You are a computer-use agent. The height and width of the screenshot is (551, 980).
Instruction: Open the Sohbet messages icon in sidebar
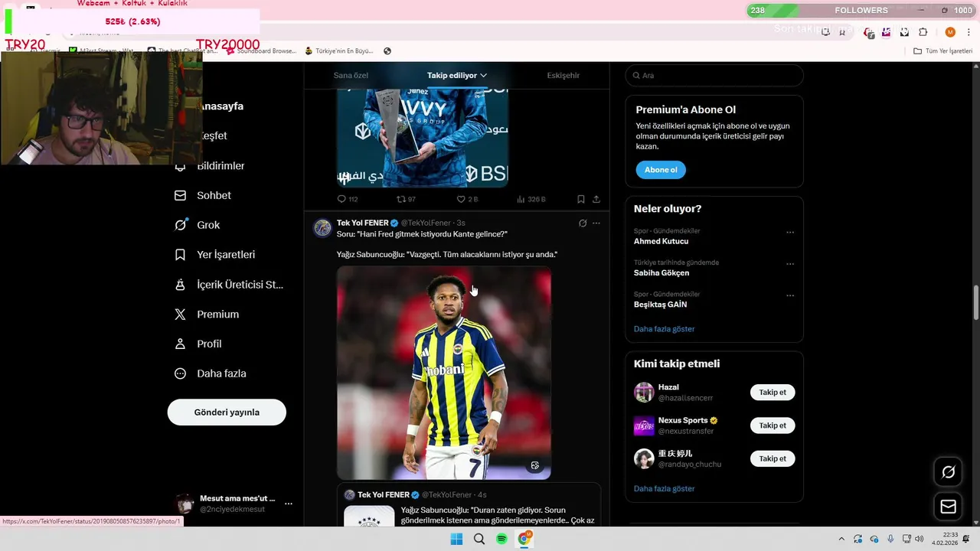click(180, 195)
